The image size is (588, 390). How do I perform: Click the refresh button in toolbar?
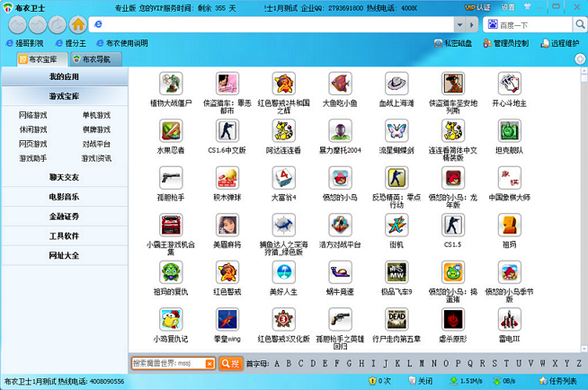tap(58, 25)
